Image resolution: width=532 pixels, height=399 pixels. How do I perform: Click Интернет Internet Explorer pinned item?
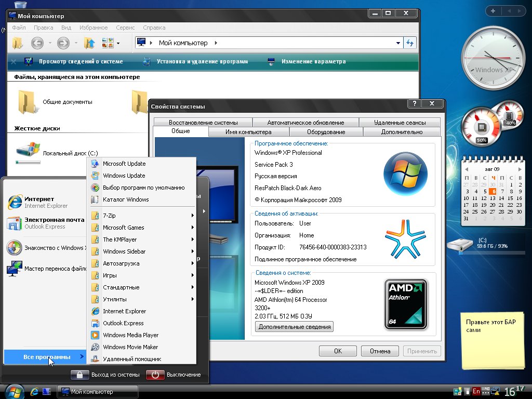[46, 202]
